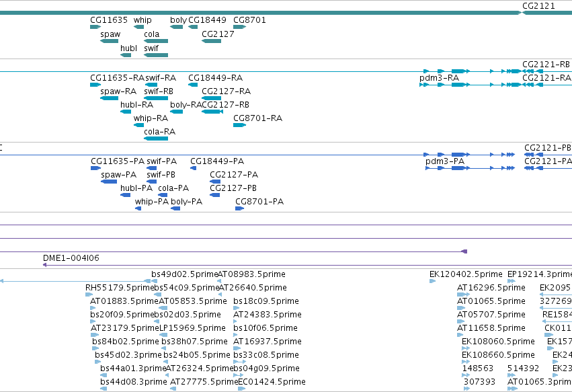Click the spaw-PA protein label
This screenshot has height=392, width=572.
coord(118,175)
